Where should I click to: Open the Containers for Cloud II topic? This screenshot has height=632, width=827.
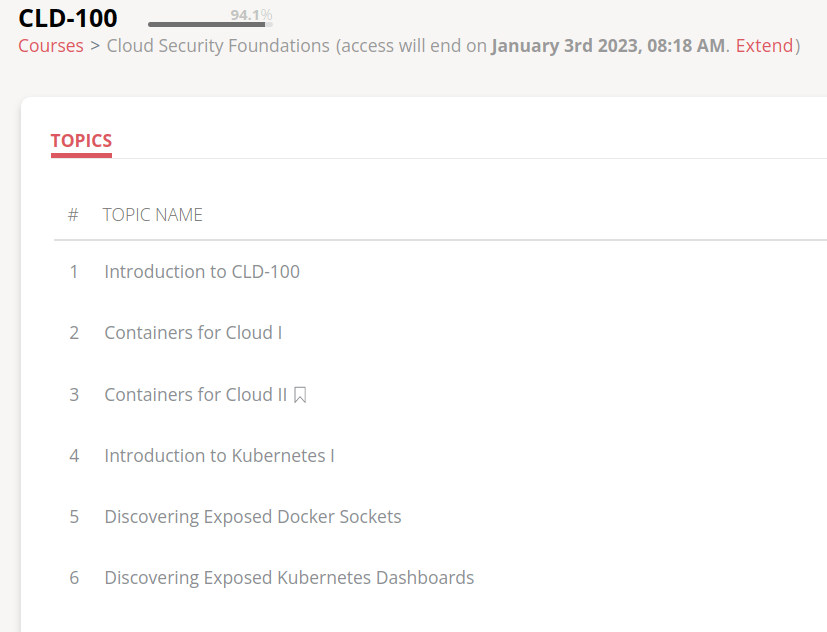tap(195, 395)
